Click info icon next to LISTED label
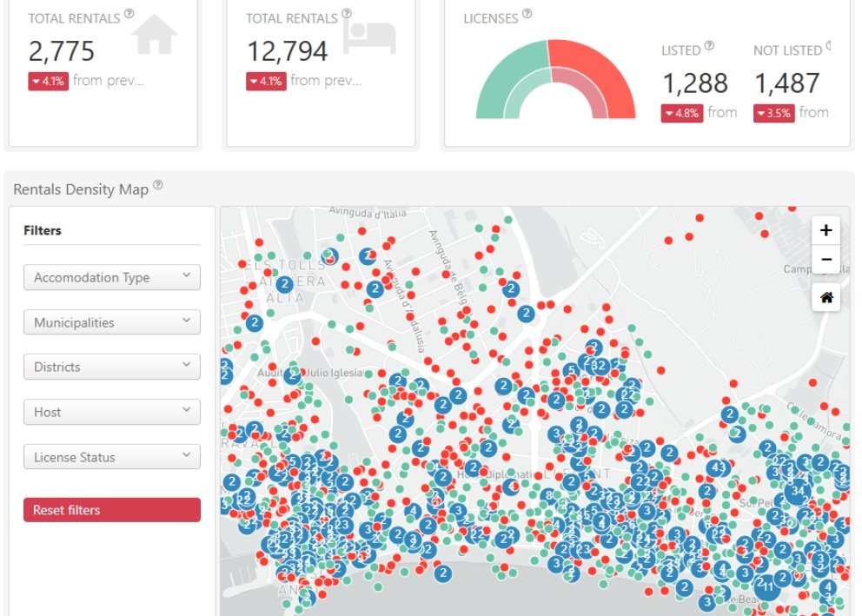This screenshot has height=616, width=862. pyautogui.click(x=709, y=47)
